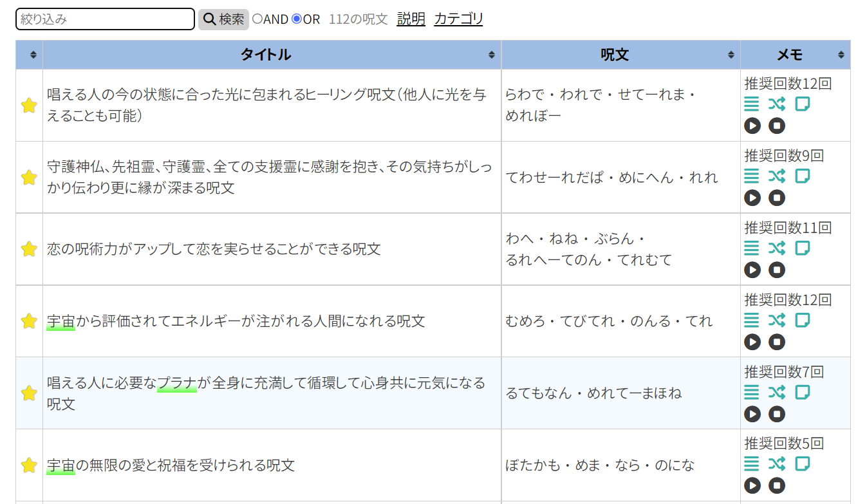Open the note icon in the 推奨回数5回 row
Viewport: 867px width, 504px height.
click(x=802, y=464)
